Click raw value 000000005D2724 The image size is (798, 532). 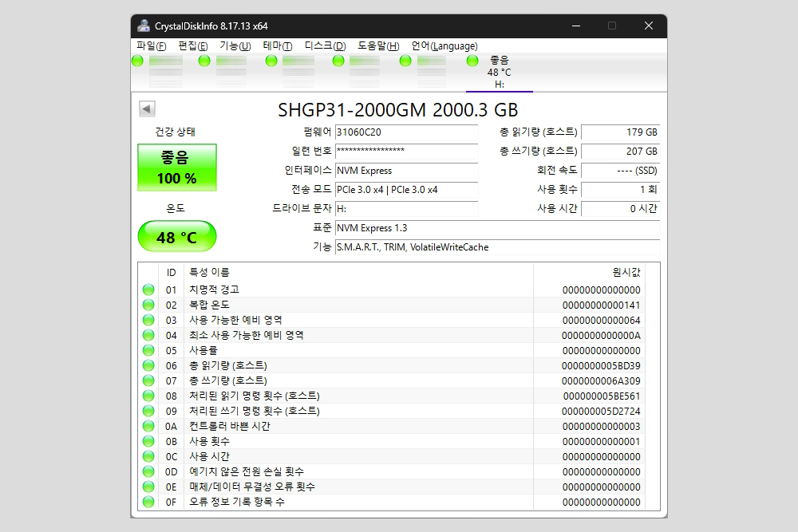[601, 412]
